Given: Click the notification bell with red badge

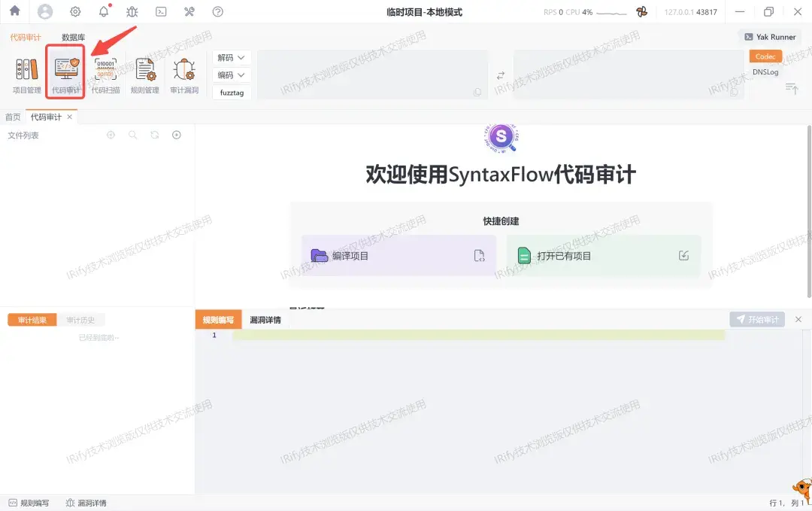Looking at the screenshot, I should [104, 11].
